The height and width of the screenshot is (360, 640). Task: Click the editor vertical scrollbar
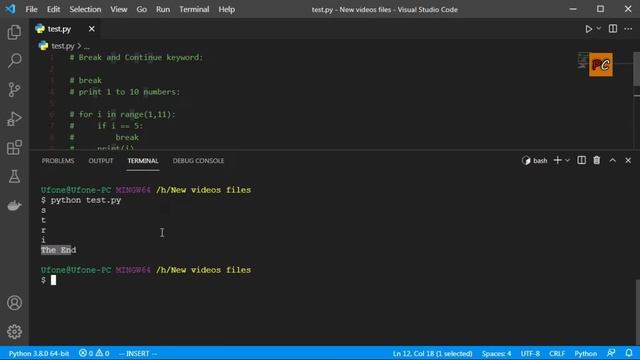(x=636, y=69)
